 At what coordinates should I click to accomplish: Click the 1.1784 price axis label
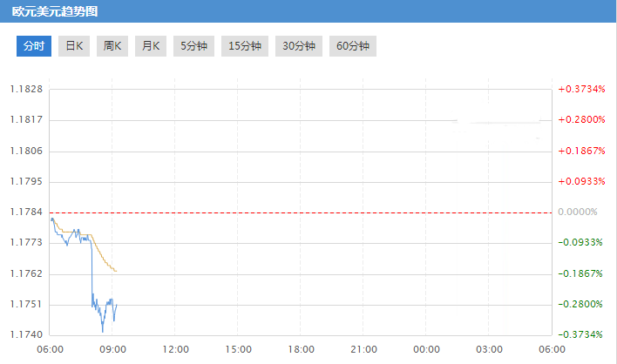tap(25, 212)
